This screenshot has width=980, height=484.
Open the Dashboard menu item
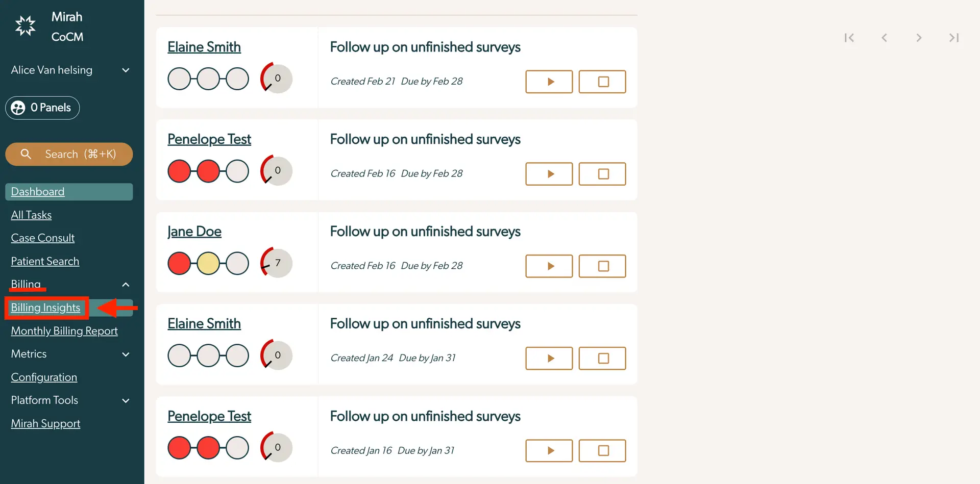point(37,191)
